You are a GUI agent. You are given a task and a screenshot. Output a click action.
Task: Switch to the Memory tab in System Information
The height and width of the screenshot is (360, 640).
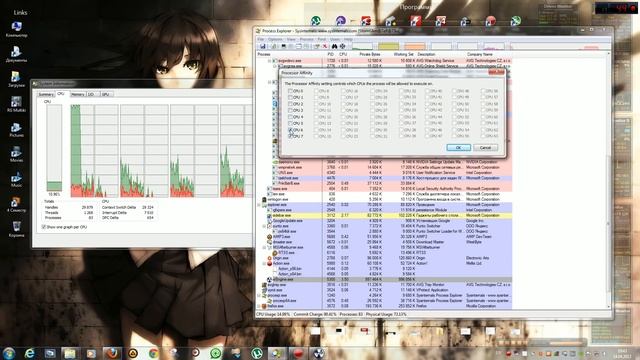tap(78, 94)
